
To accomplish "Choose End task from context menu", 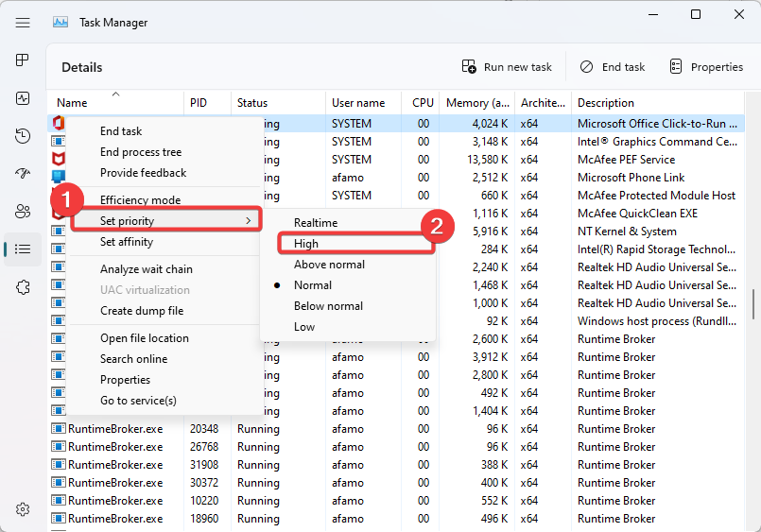I will (x=121, y=131).
